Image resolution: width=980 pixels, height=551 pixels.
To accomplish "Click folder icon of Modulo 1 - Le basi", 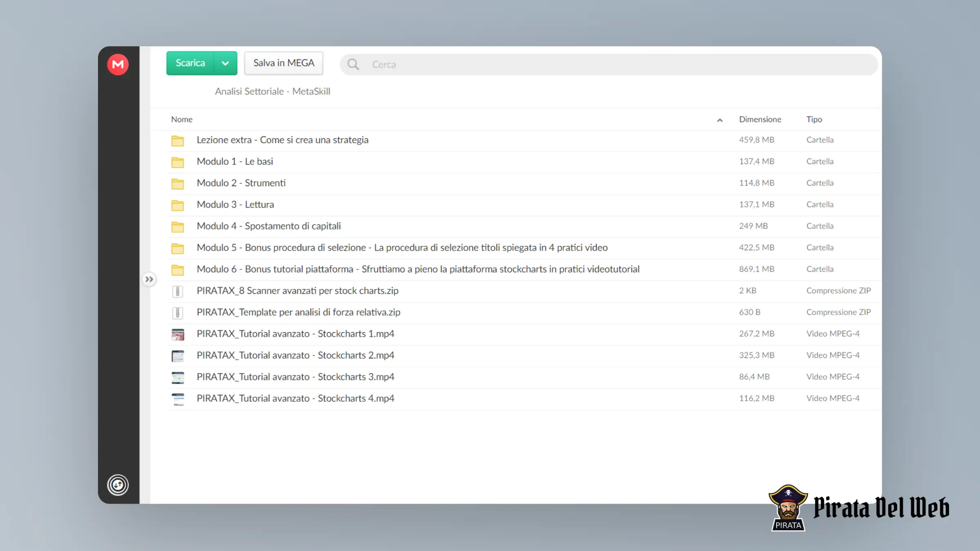I will [178, 162].
